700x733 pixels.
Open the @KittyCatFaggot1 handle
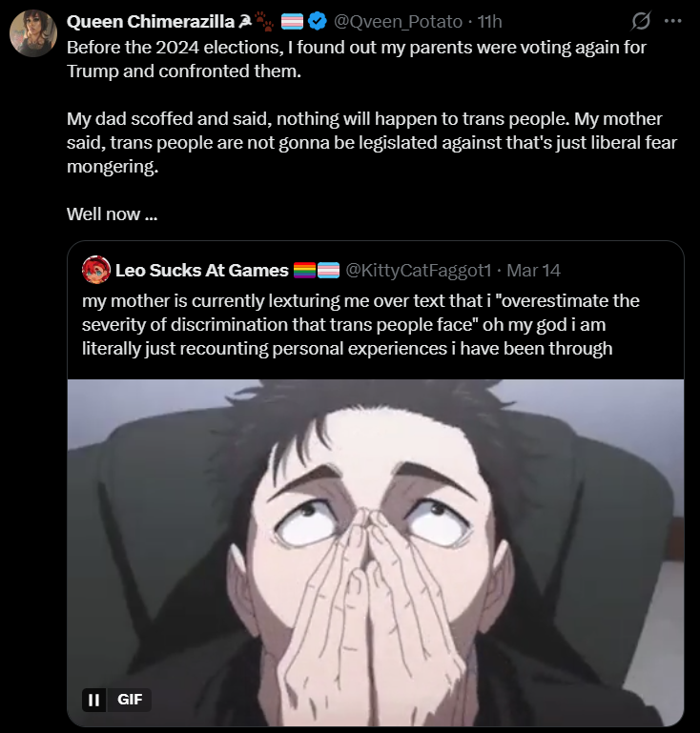coord(418,270)
